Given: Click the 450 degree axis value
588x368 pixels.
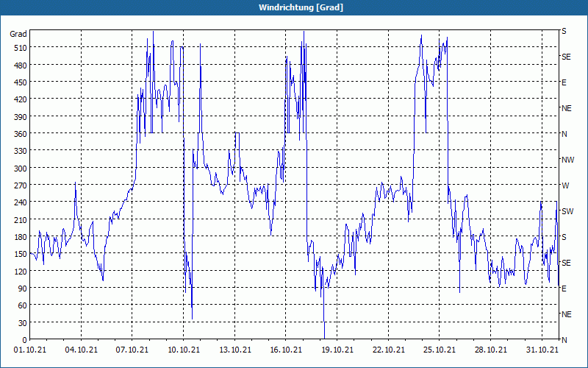Looking at the screenshot, I should [x=21, y=82].
